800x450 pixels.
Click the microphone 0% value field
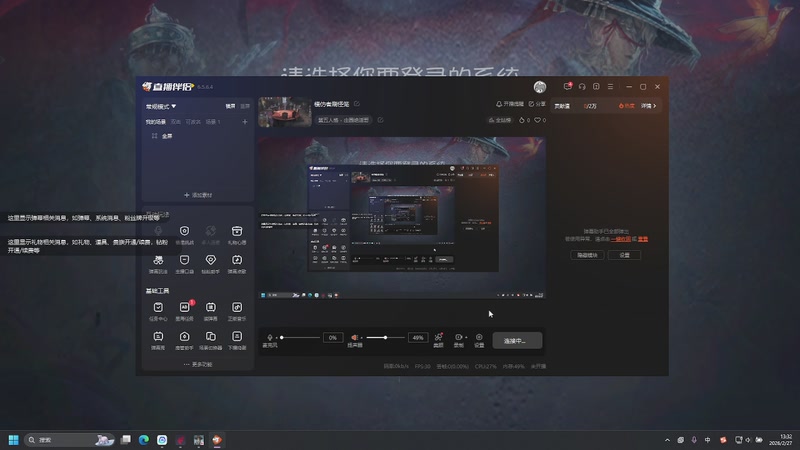333,338
